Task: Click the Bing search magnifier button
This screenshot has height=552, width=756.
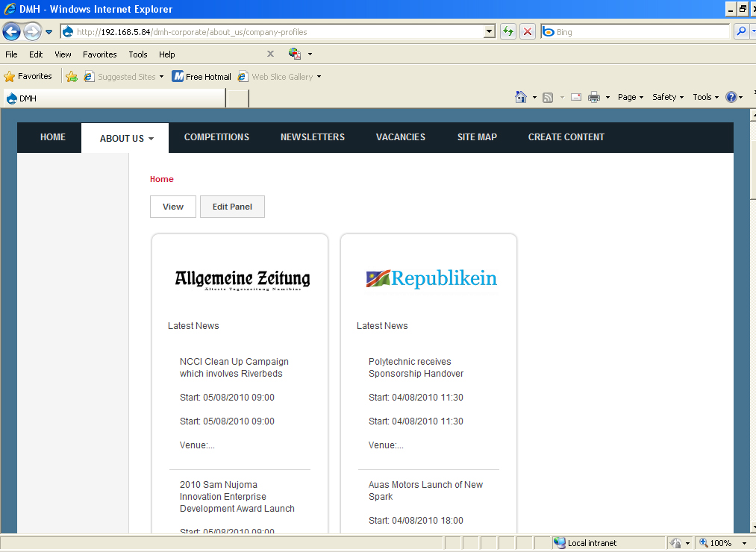Action: pos(740,31)
